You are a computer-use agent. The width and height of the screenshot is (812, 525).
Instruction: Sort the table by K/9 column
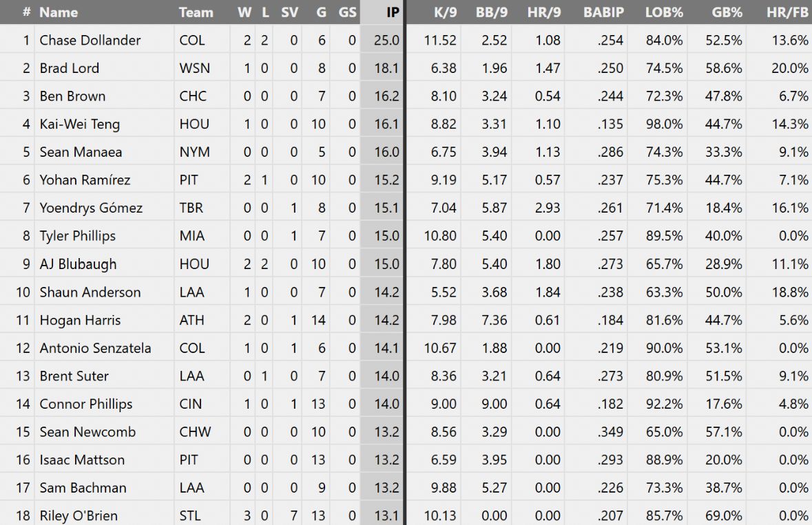[444, 12]
